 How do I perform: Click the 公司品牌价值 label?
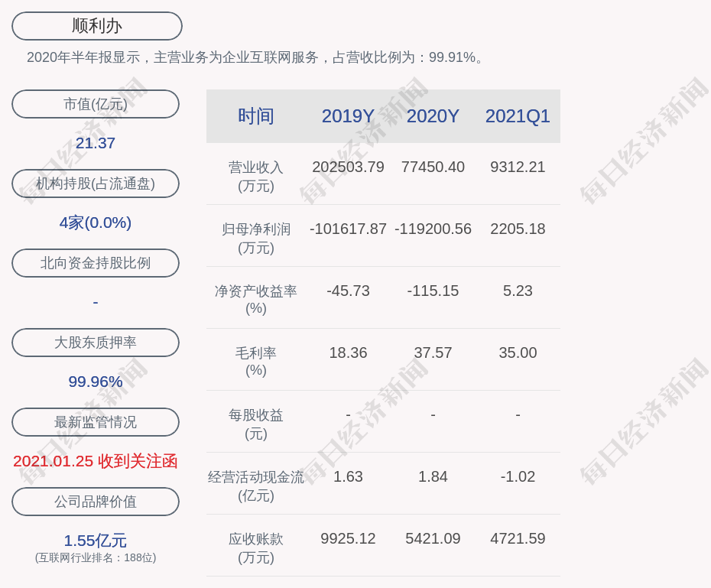point(96,502)
